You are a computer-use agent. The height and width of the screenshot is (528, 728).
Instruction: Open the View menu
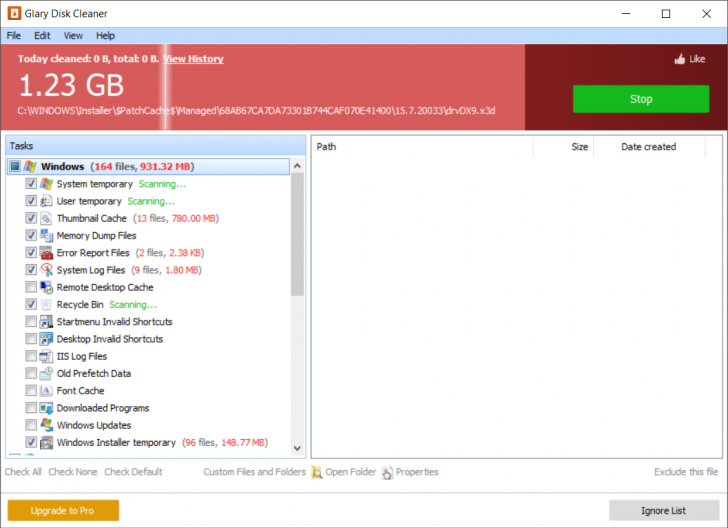tap(73, 36)
